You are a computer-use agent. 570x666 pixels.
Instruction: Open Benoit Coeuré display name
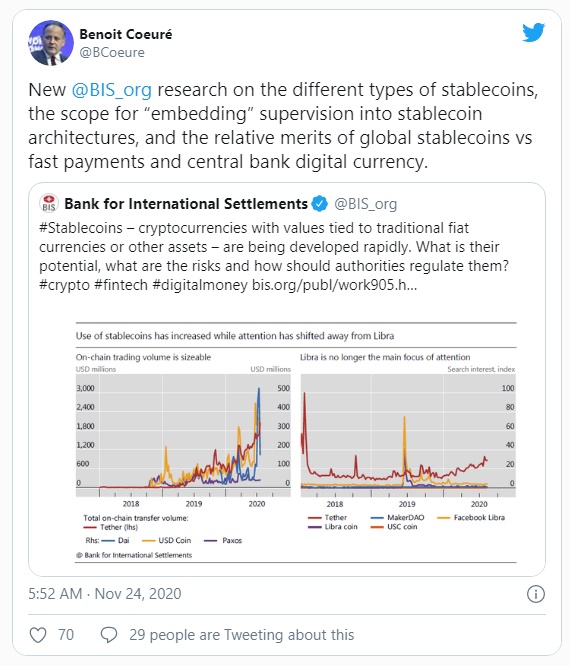click(x=126, y=34)
